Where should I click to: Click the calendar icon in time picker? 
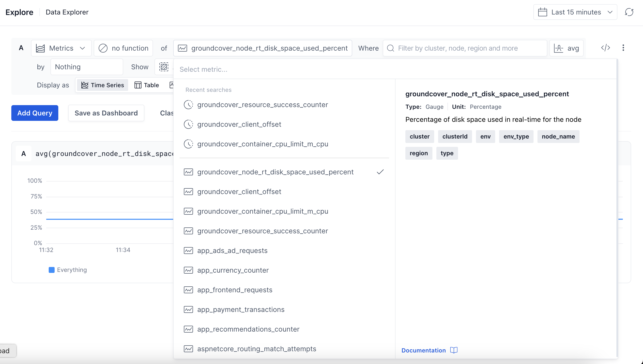click(x=542, y=12)
